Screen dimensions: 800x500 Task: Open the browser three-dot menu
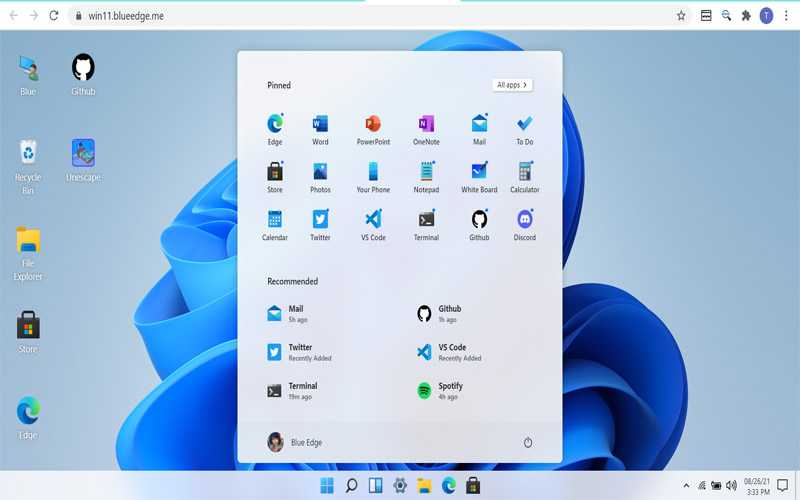tap(786, 16)
